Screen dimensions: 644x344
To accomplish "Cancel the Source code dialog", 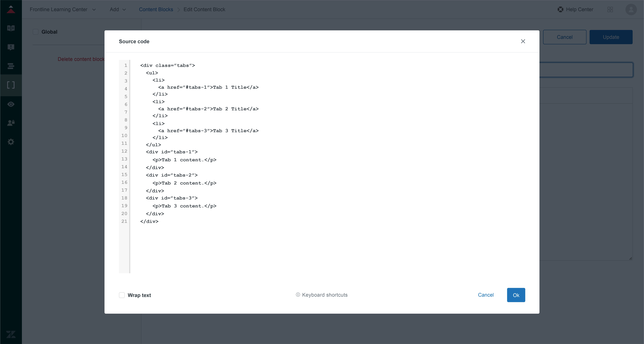I will point(485,295).
